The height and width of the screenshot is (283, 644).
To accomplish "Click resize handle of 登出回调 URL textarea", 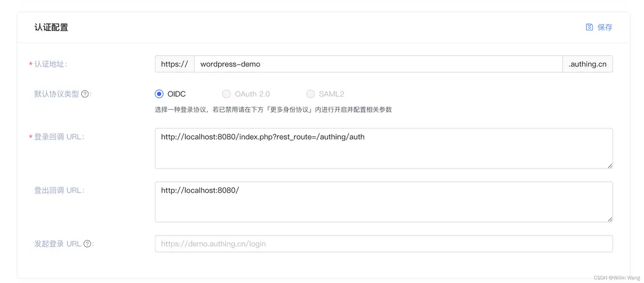I will (609, 219).
